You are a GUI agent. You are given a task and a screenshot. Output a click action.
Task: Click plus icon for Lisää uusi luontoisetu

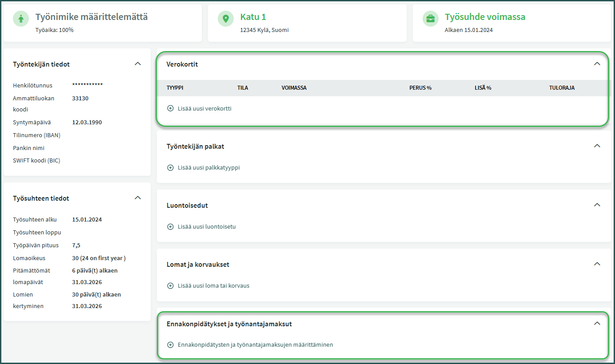click(x=170, y=227)
